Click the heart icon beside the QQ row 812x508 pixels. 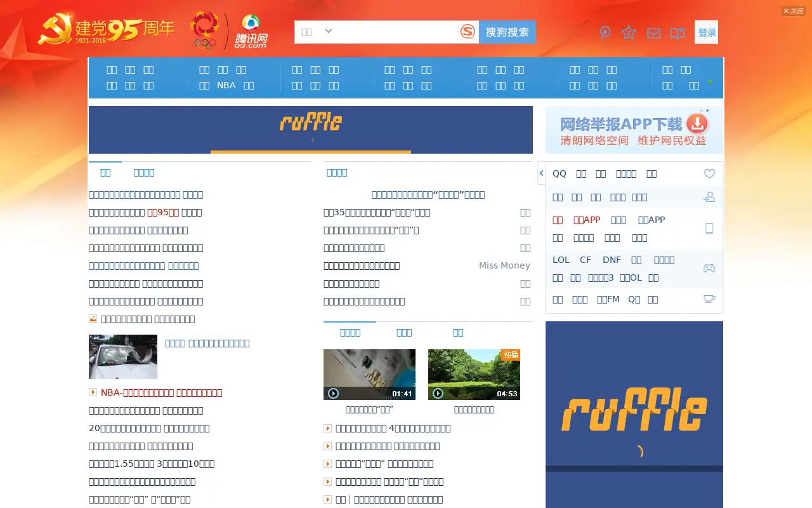[709, 173]
